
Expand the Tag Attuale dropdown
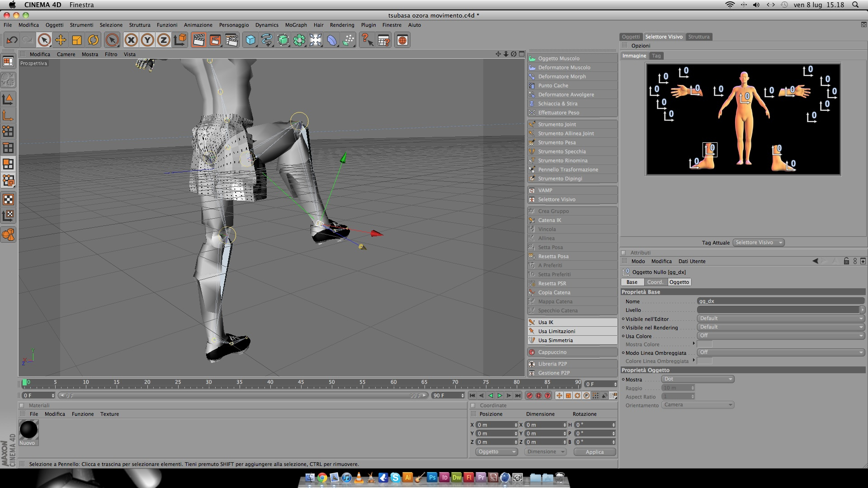click(758, 243)
